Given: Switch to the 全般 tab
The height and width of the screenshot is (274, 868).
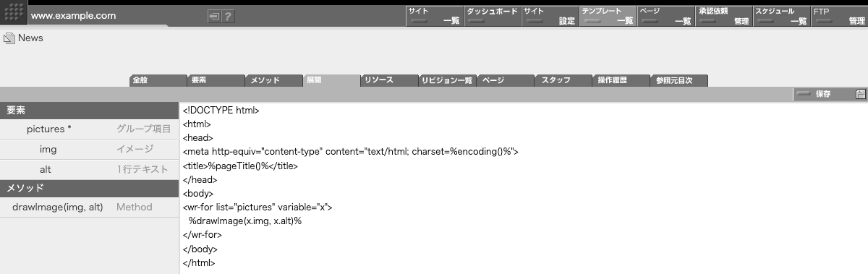Looking at the screenshot, I should pyautogui.click(x=158, y=80).
